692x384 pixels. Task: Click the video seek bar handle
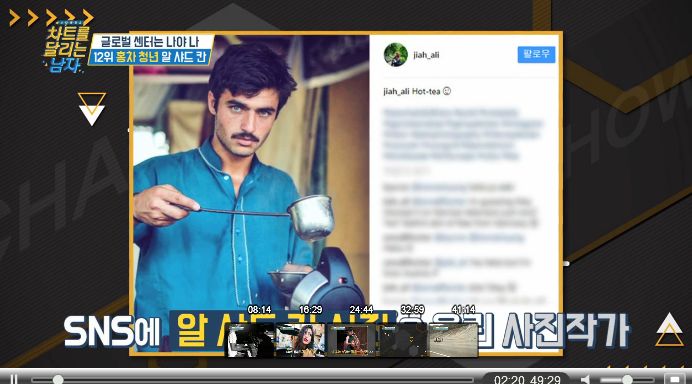(58, 380)
